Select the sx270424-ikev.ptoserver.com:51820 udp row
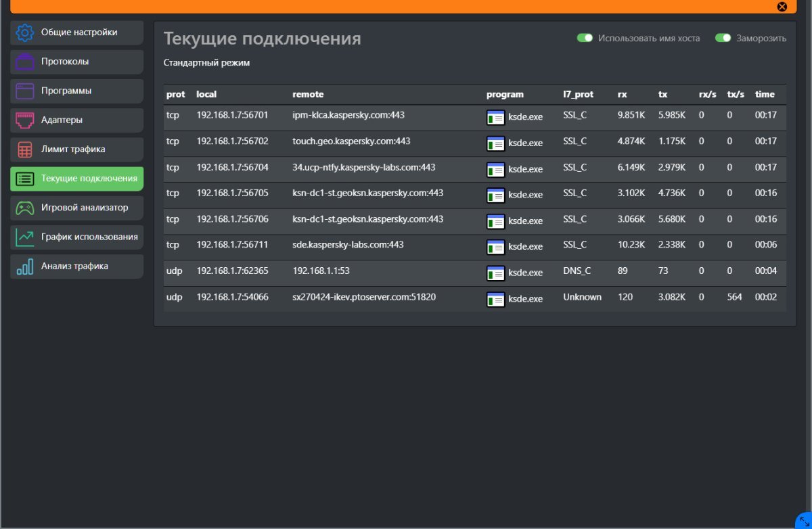812x529 pixels. (364, 297)
